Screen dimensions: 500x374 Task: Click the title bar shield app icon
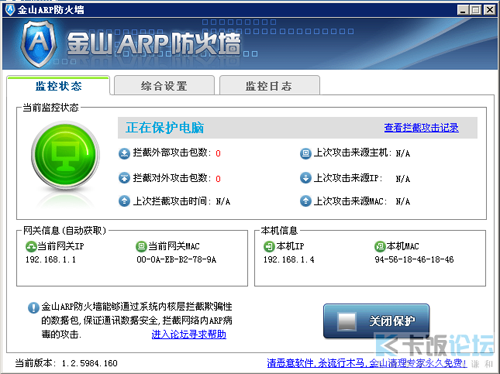10,10
